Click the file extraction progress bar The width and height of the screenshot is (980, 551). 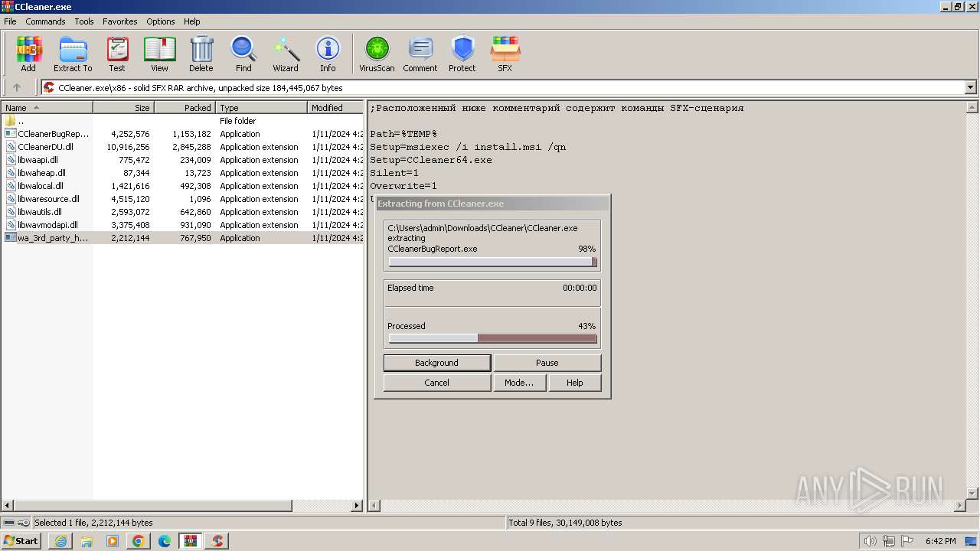492,262
